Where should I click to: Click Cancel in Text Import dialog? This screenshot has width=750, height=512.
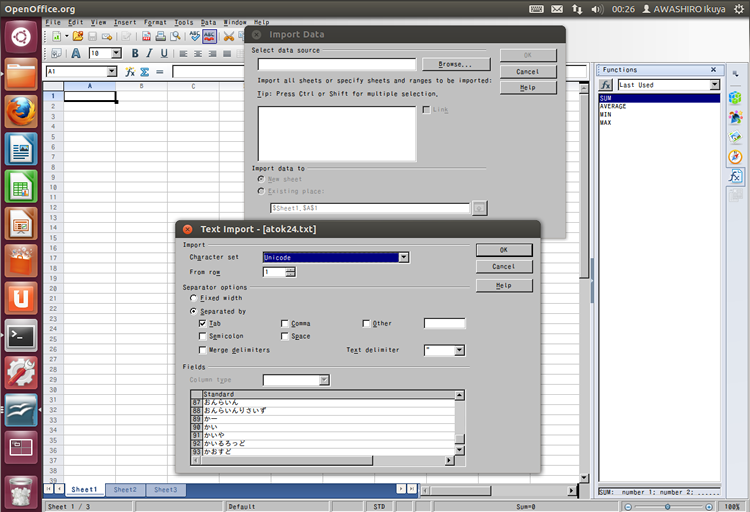point(504,267)
